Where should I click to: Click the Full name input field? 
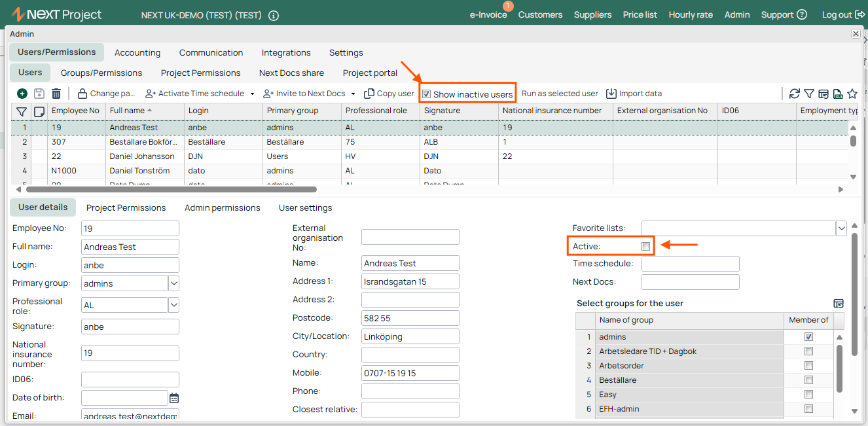point(130,247)
